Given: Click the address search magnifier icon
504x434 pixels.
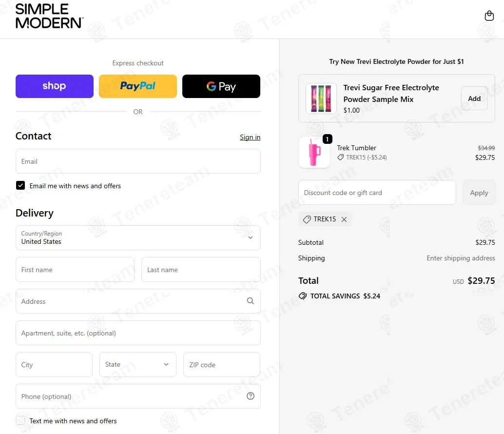Looking at the screenshot, I should (251, 301).
